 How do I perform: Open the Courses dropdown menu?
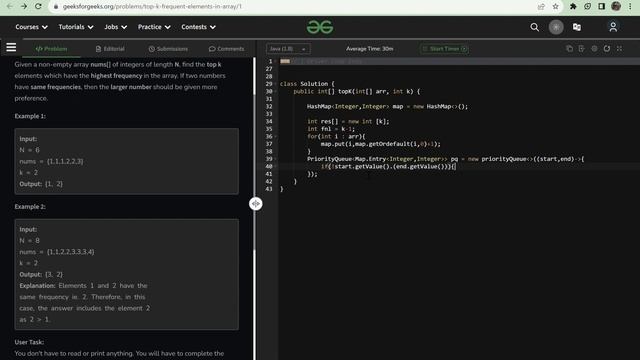(31, 27)
